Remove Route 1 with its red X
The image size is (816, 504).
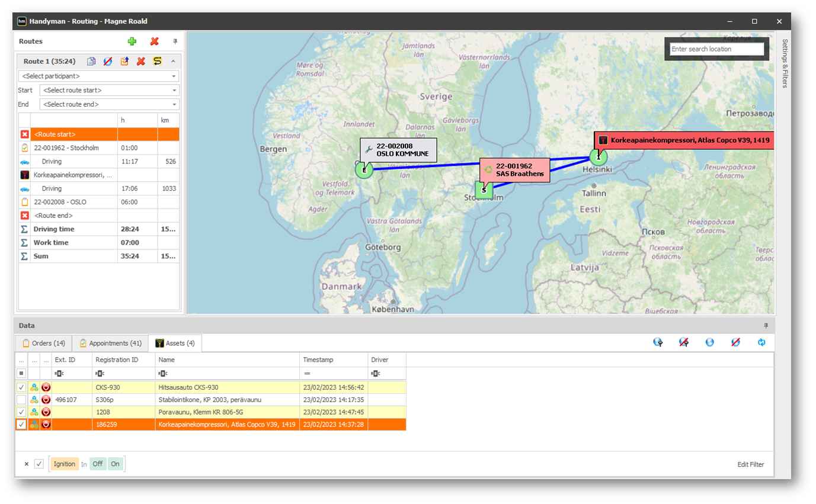(141, 61)
